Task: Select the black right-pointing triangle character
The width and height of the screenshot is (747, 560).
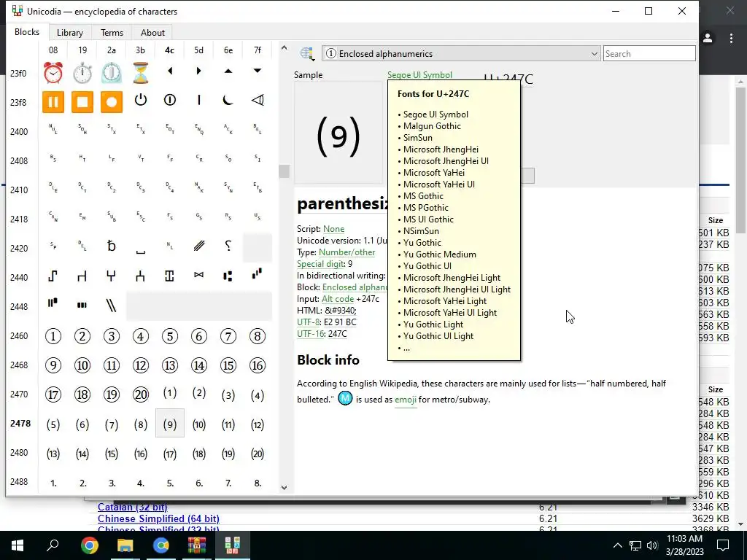Action: click(198, 71)
